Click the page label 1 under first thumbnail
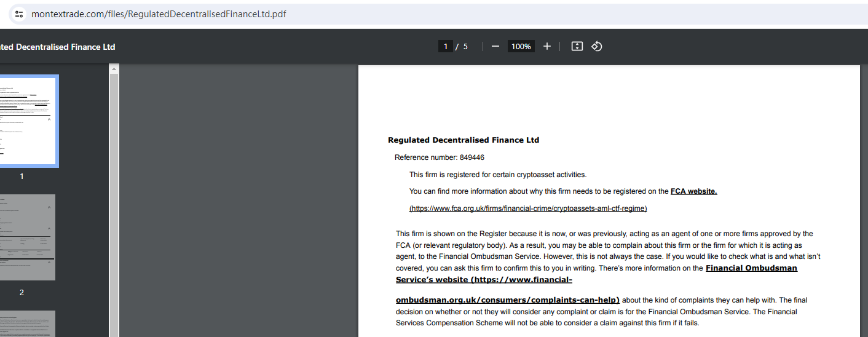The height and width of the screenshot is (337, 868). tap(22, 176)
